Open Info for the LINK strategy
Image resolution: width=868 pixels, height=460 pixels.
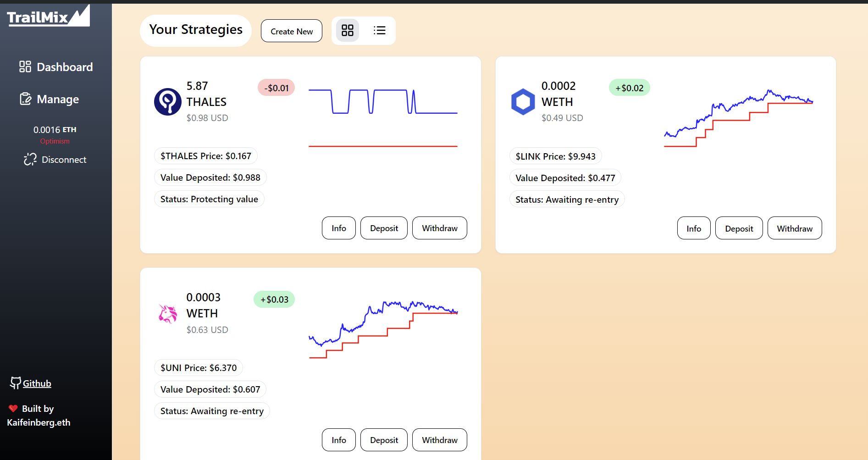pyautogui.click(x=694, y=228)
